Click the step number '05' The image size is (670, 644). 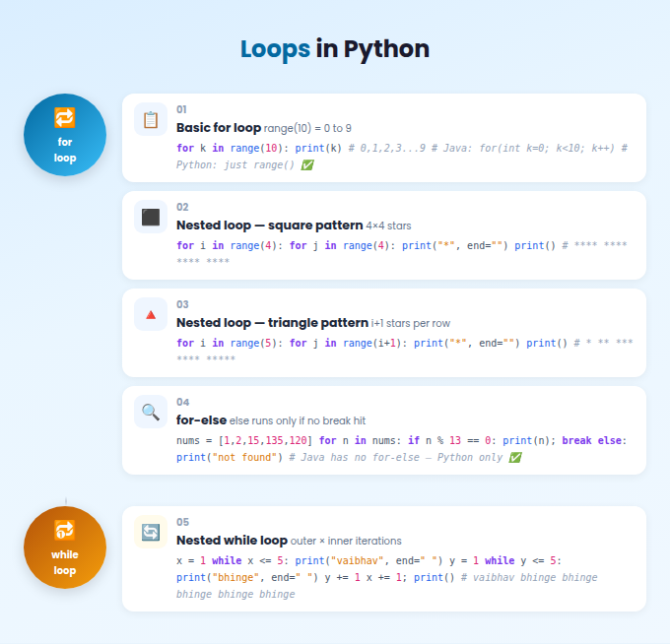point(182,522)
